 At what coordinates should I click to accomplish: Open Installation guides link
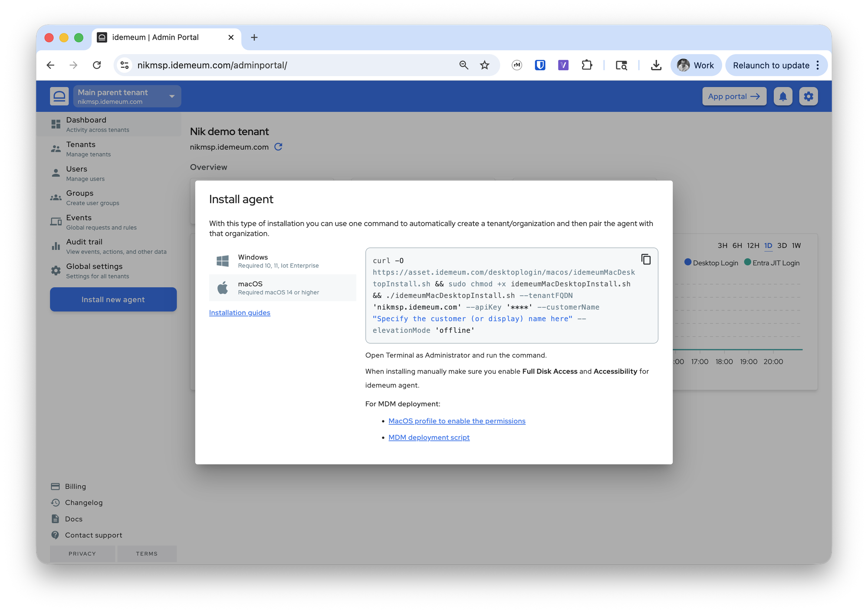pyautogui.click(x=240, y=313)
